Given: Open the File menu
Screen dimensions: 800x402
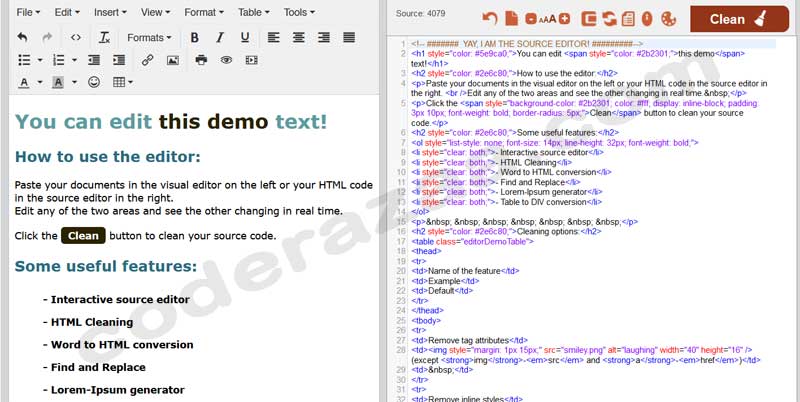Looking at the screenshot, I should coord(28,12).
